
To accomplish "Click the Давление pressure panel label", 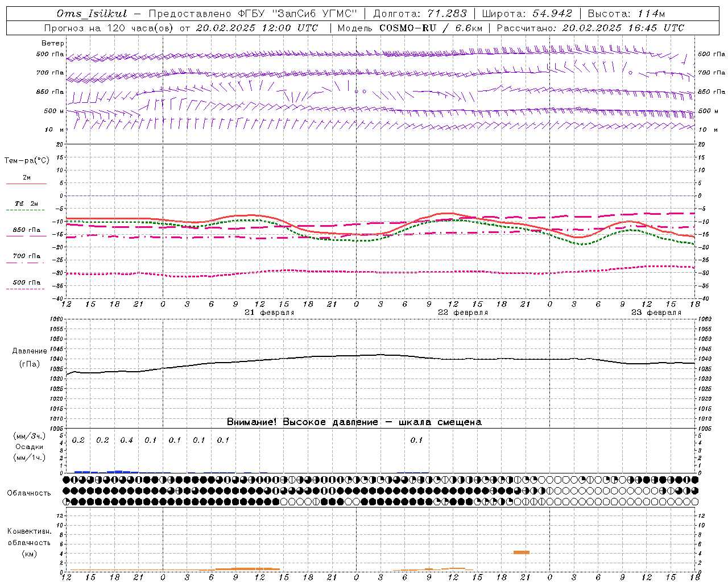I will 30,351.
